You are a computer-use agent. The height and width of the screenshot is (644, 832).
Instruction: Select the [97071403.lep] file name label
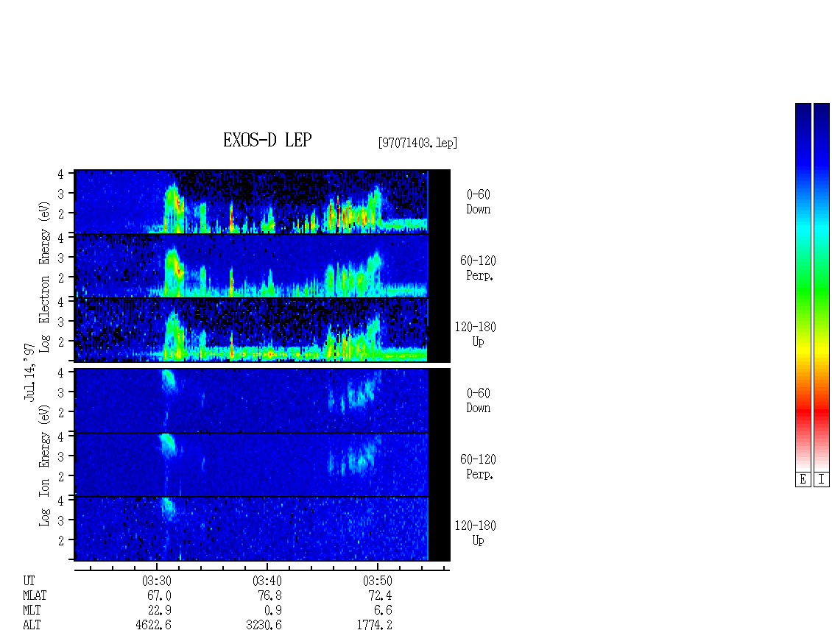point(417,143)
